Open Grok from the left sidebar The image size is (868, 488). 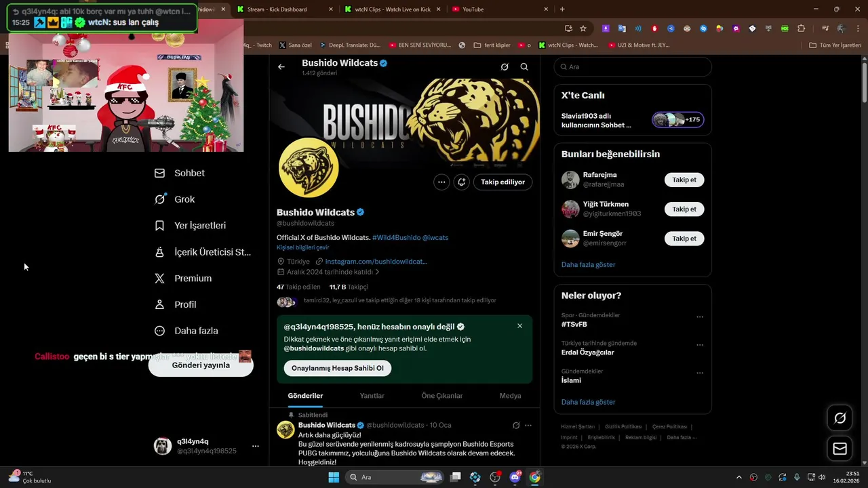pyautogui.click(x=174, y=199)
